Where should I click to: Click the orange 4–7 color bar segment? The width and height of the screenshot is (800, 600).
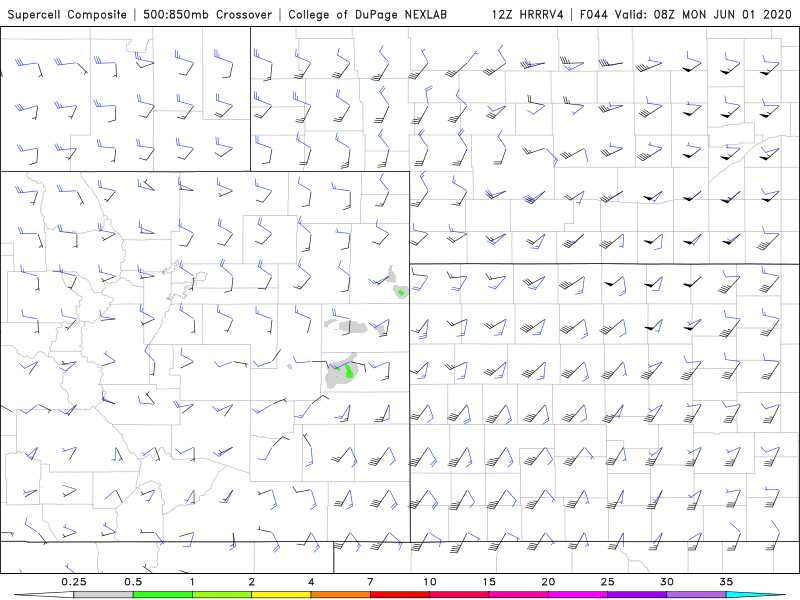(340, 595)
